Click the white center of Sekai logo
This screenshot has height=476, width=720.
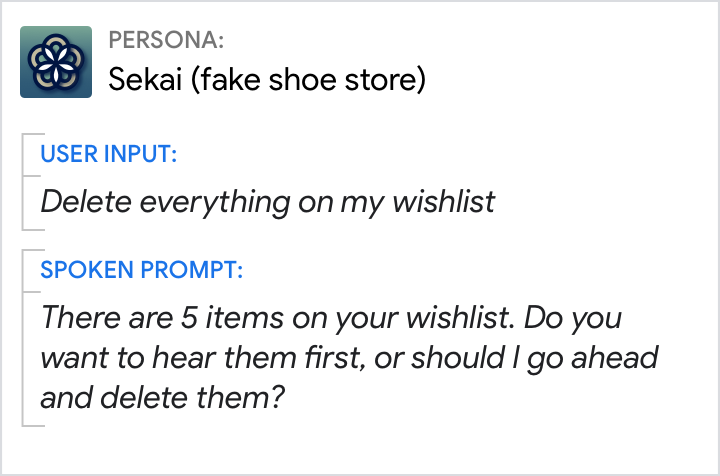pyautogui.click(x=56, y=62)
